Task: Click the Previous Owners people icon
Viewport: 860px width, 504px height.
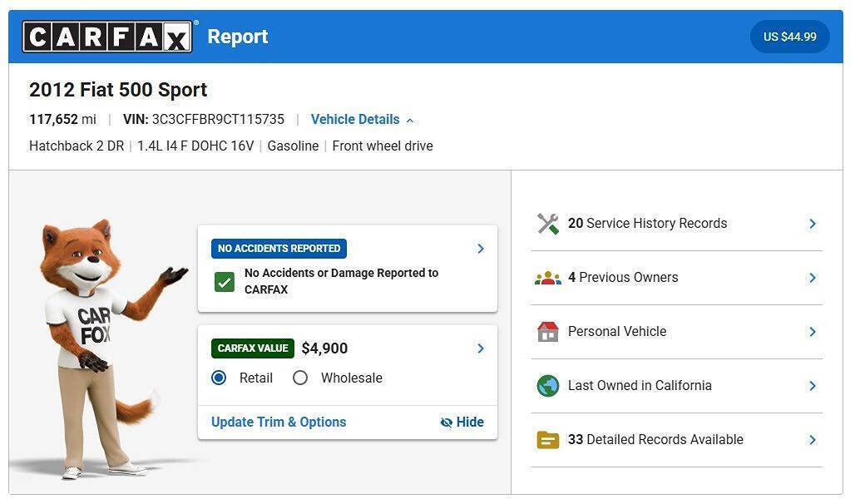Action: click(x=547, y=278)
